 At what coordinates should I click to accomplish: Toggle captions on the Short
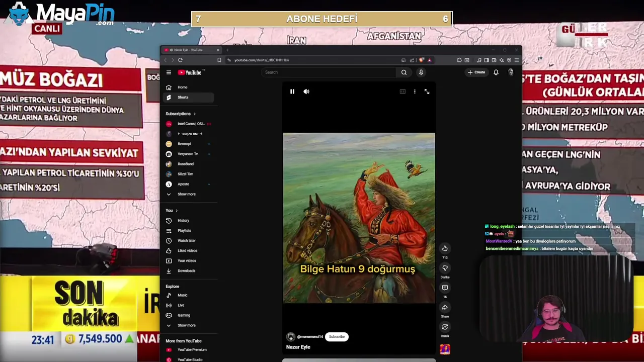(403, 92)
